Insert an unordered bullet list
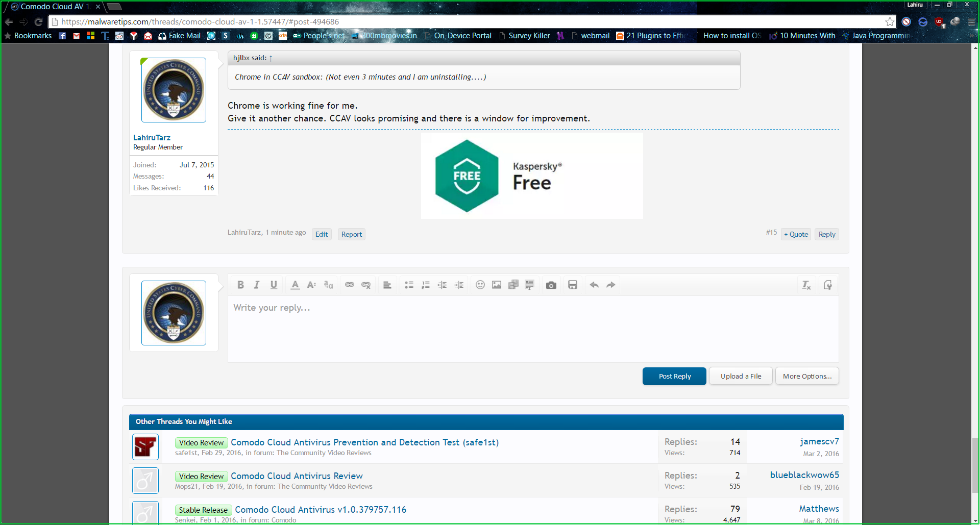 (x=409, y=285)
